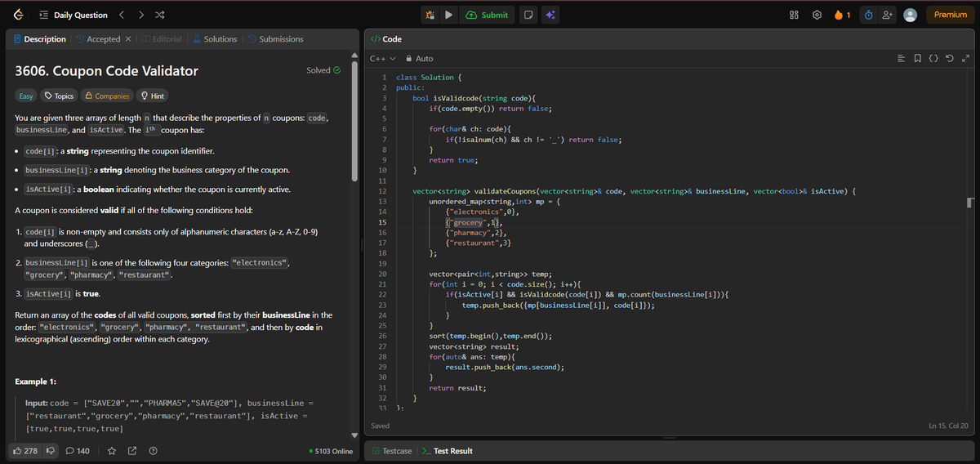Run the code with play button

pos(449,15)
